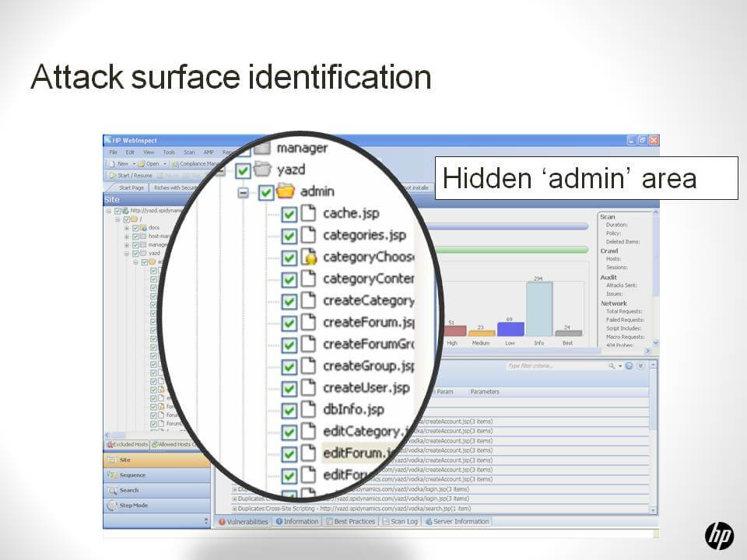Click the tall Info bar in chart

tap(539, 308)
